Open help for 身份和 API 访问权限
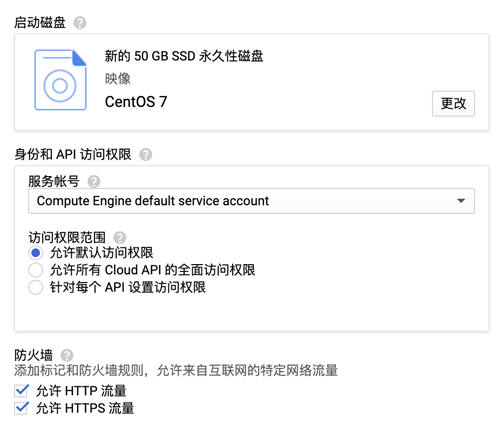The image size is (500, 431). [x=146, y=155]
